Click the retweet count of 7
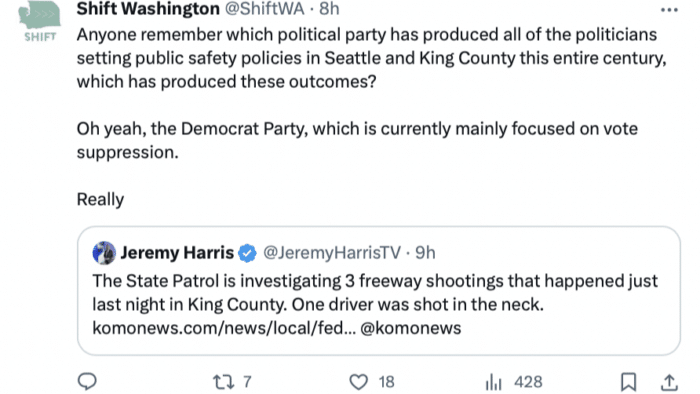The width and height of the screenshot is (700, 394). (247, 382)
